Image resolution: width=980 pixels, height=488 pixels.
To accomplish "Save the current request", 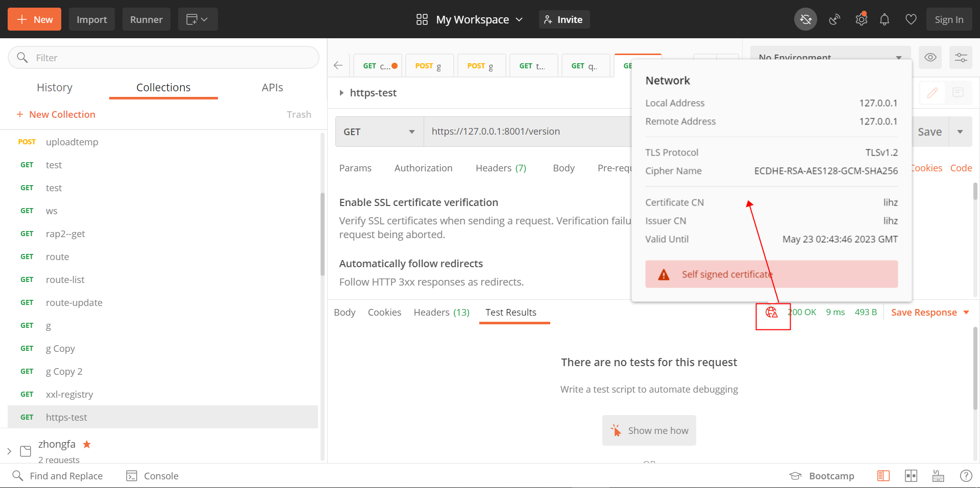I will pos(929,132).
